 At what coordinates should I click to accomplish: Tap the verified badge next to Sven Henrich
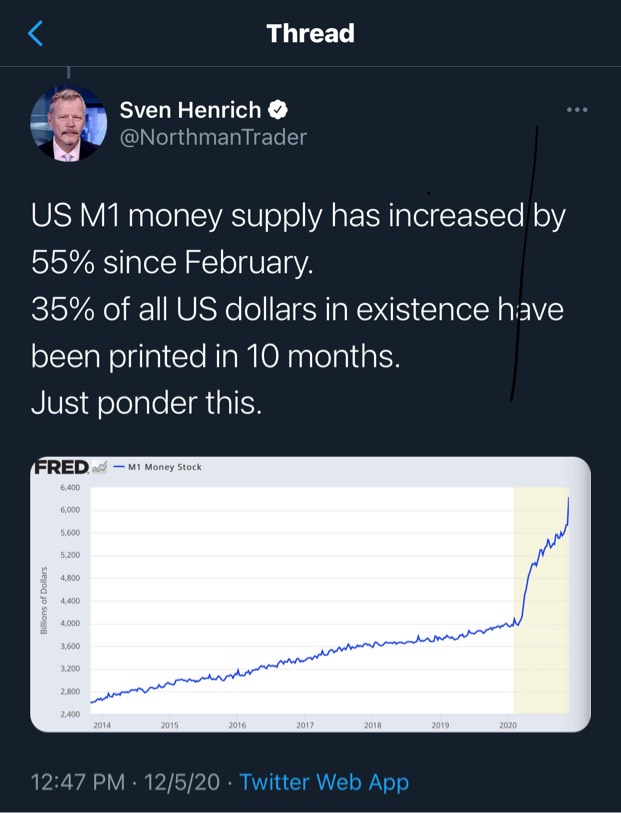[278, 109]
